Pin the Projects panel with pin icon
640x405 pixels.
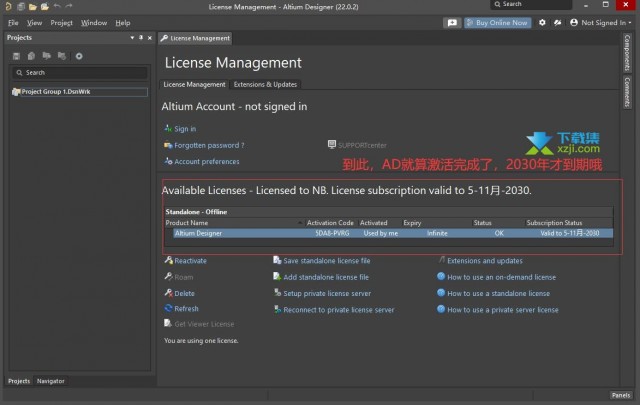[x=141, y=38]
